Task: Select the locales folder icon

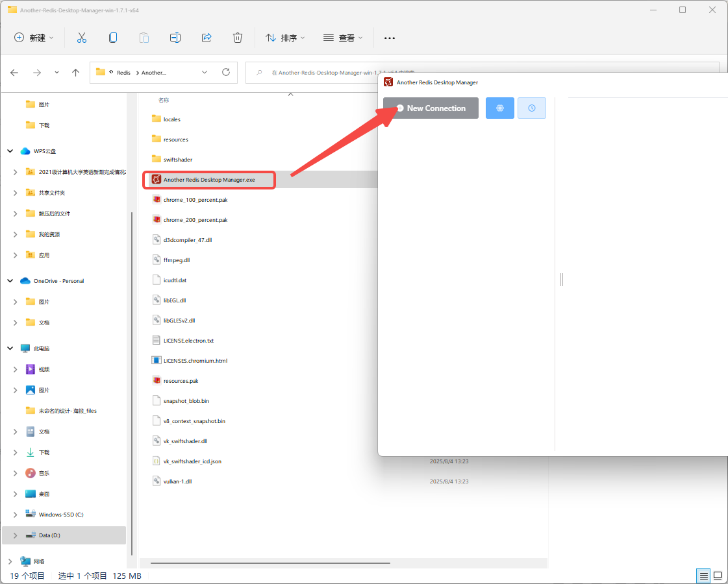Action: tap(157, 119)
